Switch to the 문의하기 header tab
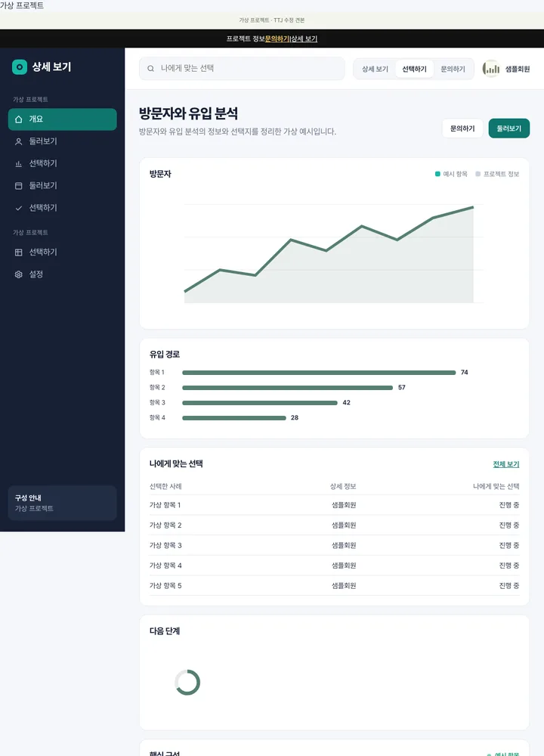Screen dimensions: 544x756 click(x=453, y=69)
